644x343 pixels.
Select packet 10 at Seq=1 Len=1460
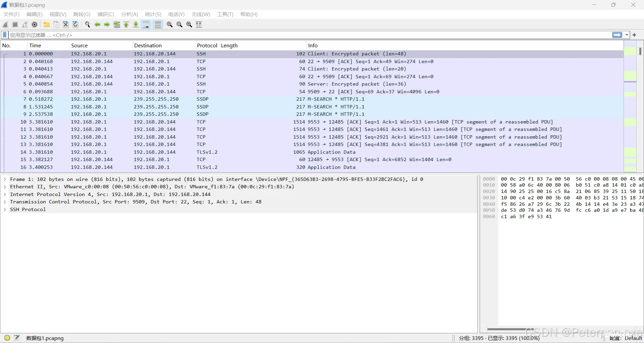(312, 122)
